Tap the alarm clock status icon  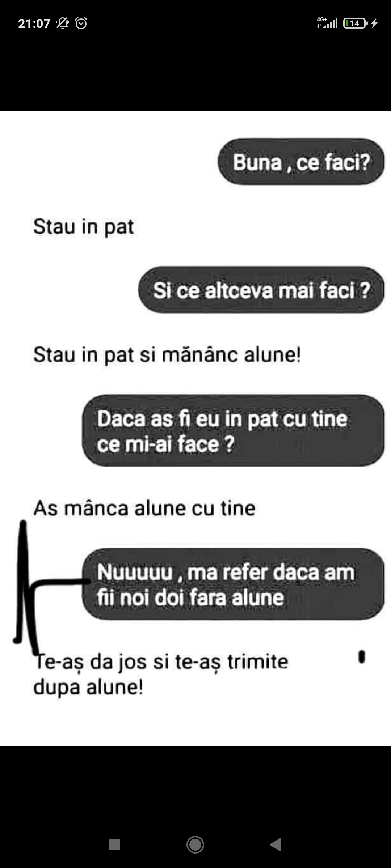(81, 24)
